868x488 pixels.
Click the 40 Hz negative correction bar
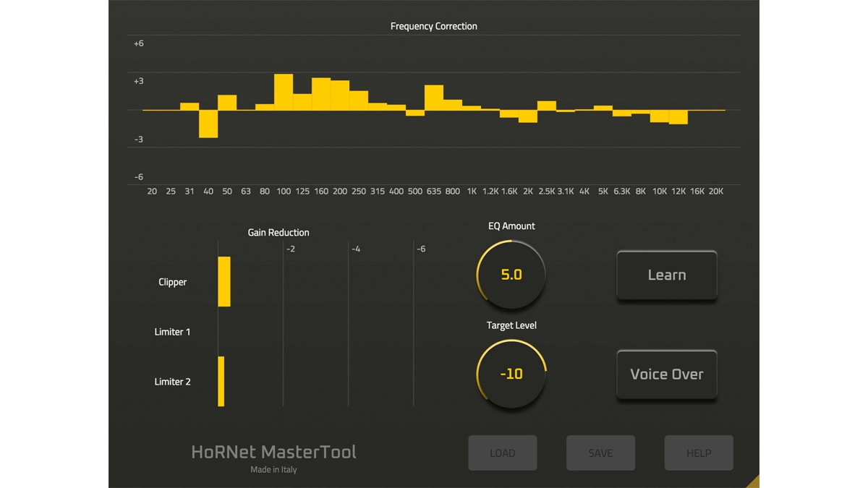pos(208,124)
